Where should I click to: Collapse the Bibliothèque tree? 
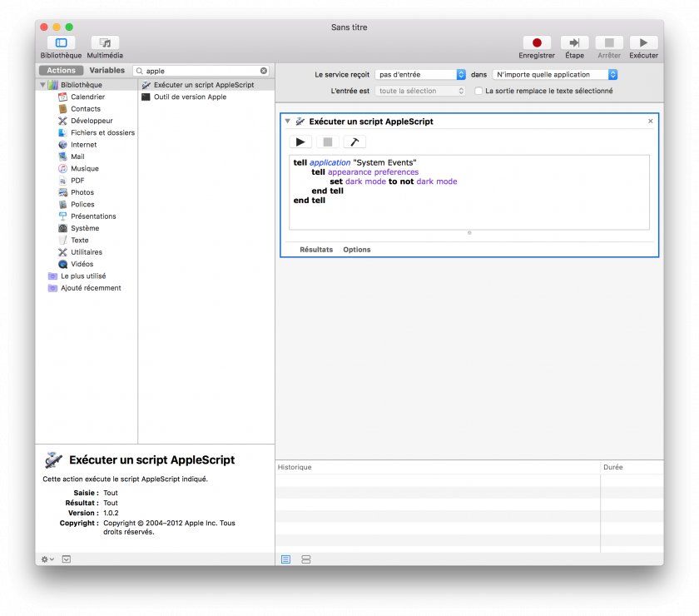tap(42, 85)
